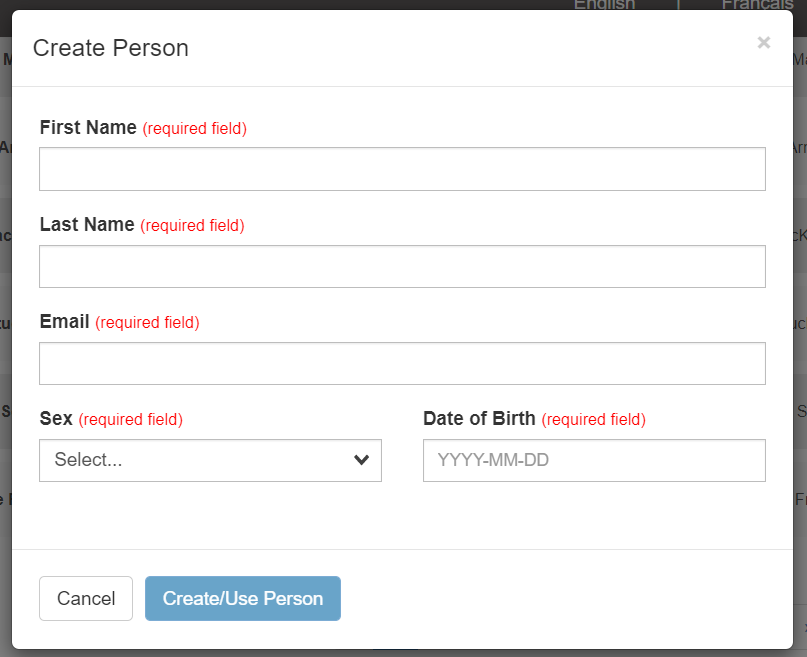807x657 pixels.
Task: Click the Email label text
Action: pos(64,321)
